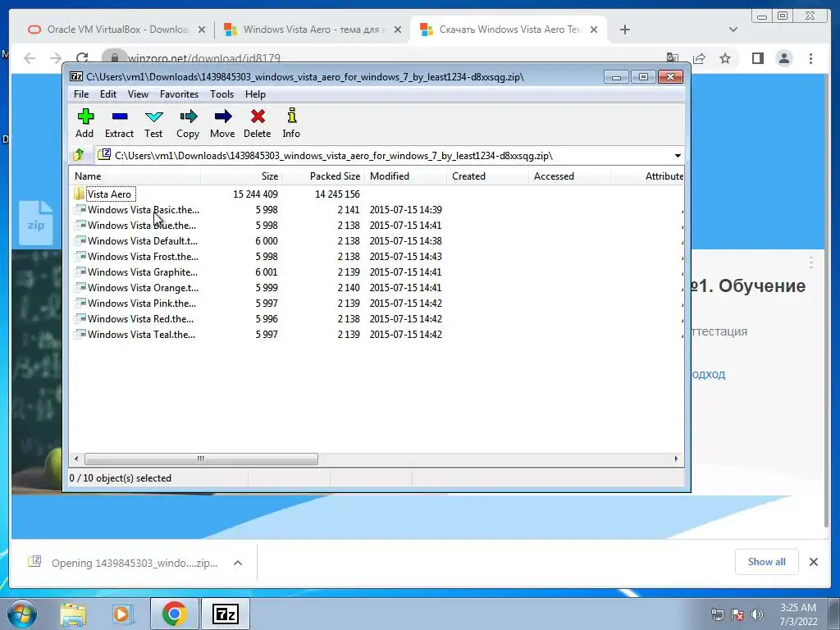Sort by the Accessed column header
Screen dimensions: 840x630
tap(569, 176)
